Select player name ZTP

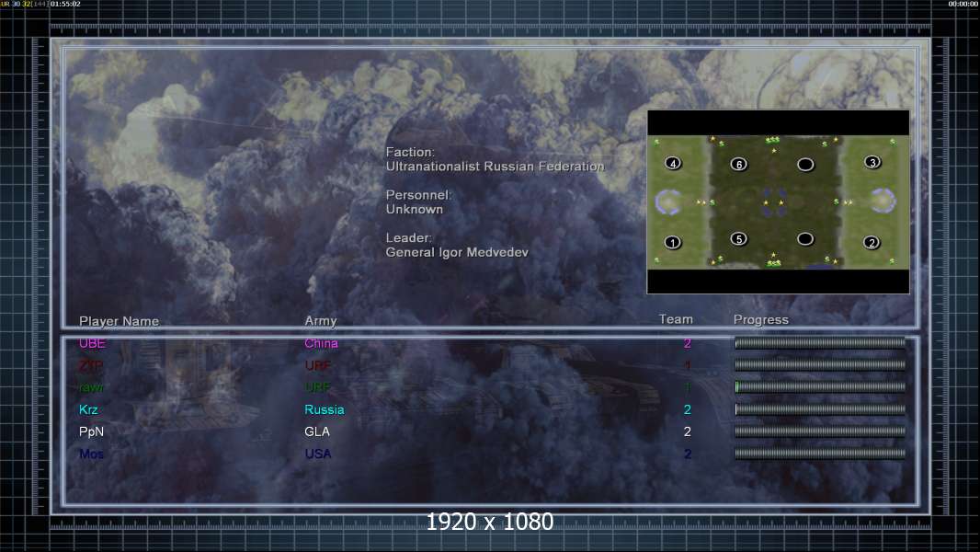pyautogui.click(x=91, y=365)
